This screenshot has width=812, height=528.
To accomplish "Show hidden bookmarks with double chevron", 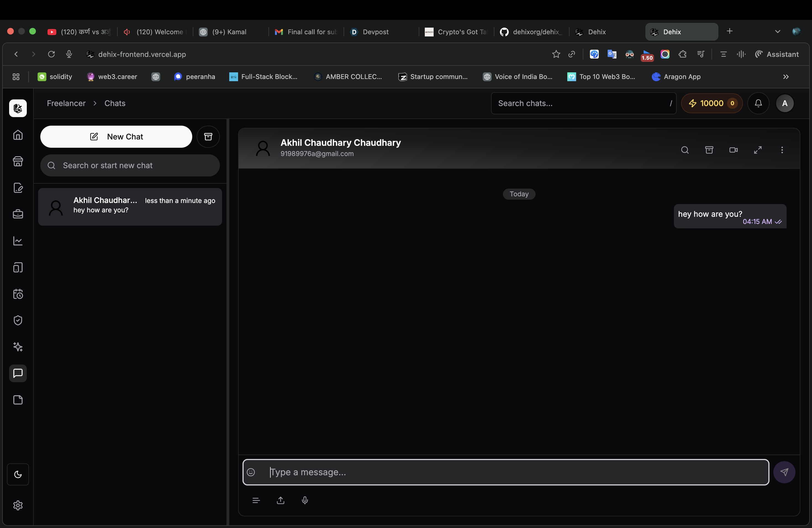I will tap(786, 77).
